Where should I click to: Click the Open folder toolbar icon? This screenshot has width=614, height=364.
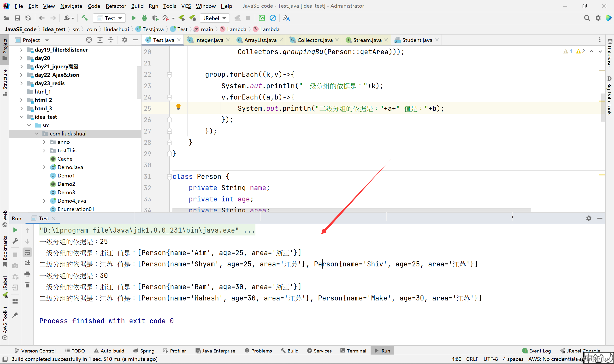point(6,18)
